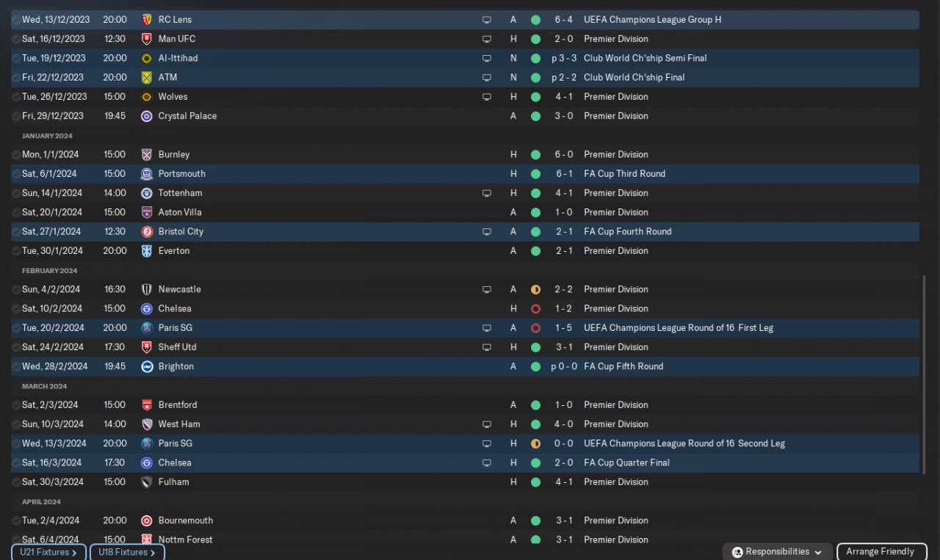
Task: Click the green win indicator for Burnley 6-0
Action: (x=535, y=155)
